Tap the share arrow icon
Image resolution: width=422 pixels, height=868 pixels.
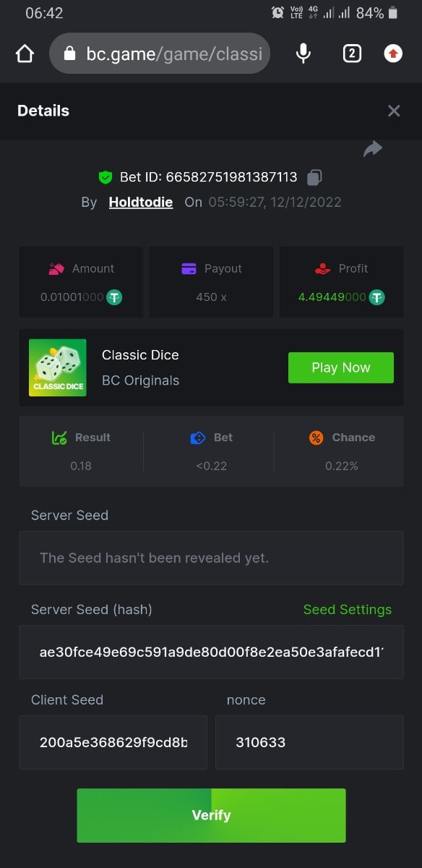(373, 149)
